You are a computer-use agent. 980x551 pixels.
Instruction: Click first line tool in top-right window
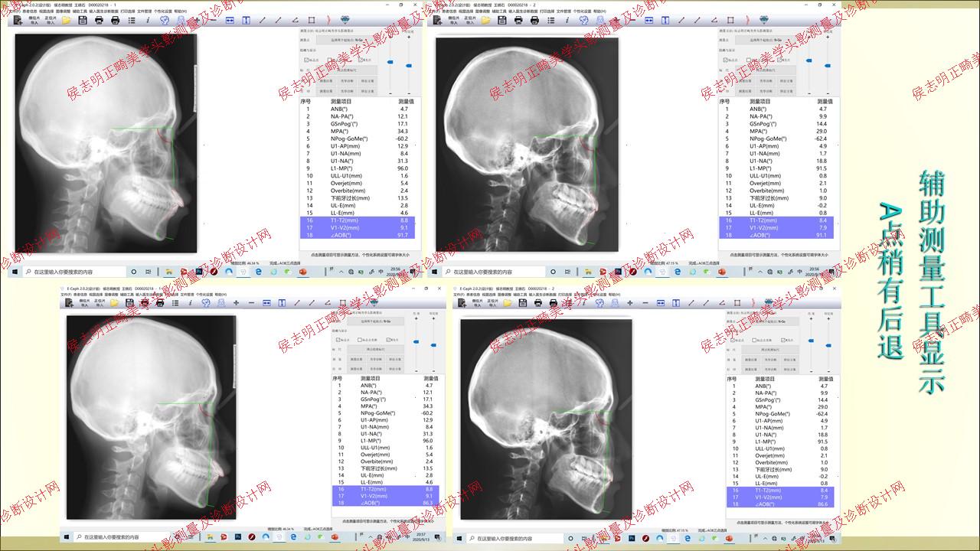point(681,20)
